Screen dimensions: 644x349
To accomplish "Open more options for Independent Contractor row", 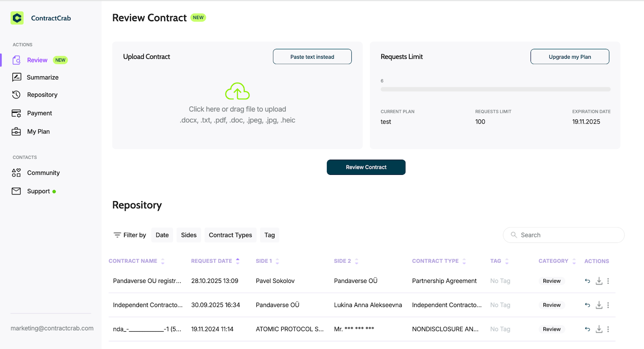I will point(608,305).
